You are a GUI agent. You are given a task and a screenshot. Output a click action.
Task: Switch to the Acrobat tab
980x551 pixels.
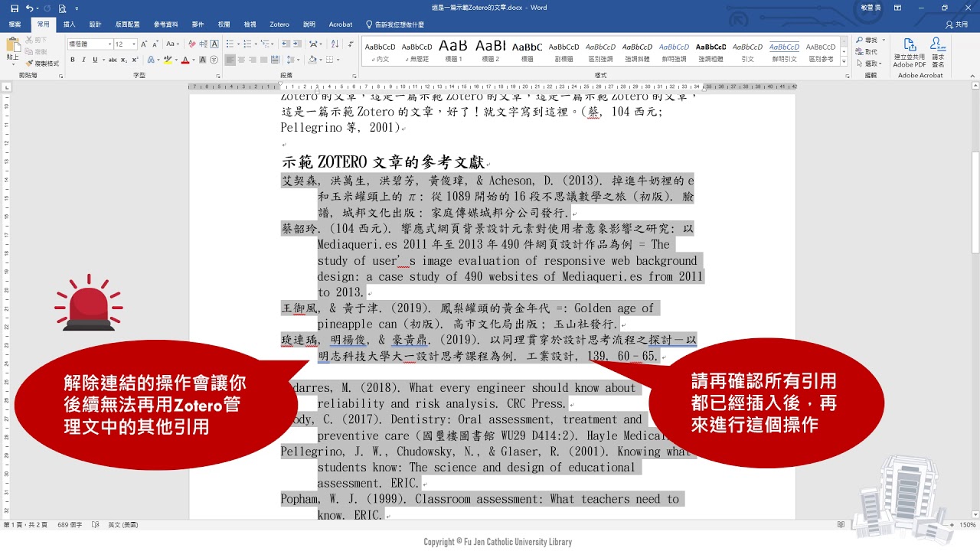click(x=341, y=24)
